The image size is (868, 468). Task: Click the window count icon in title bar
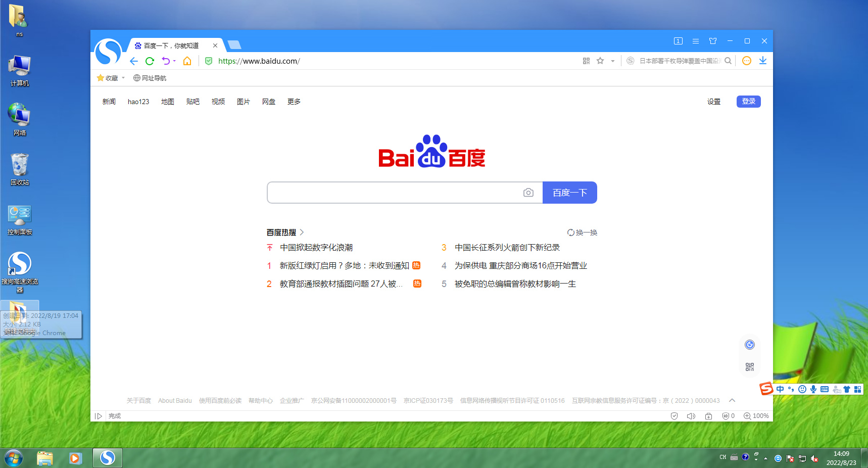pos(678,41)
